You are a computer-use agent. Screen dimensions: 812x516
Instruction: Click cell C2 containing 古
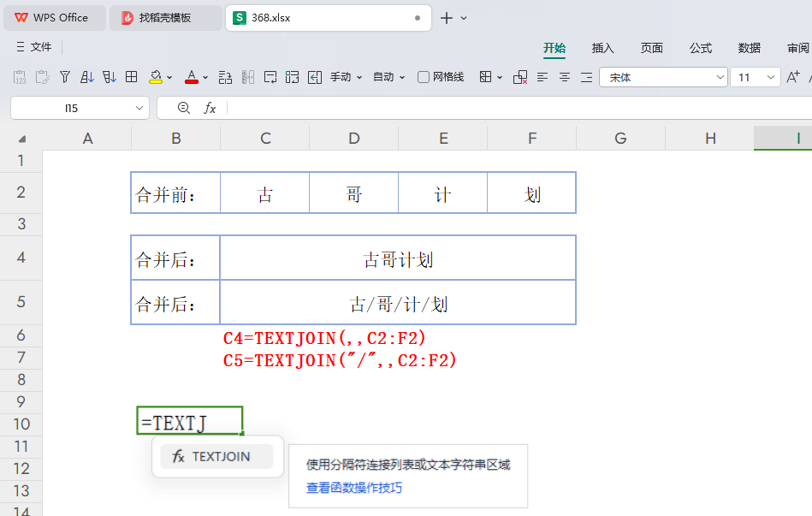(x=264, y=193)
